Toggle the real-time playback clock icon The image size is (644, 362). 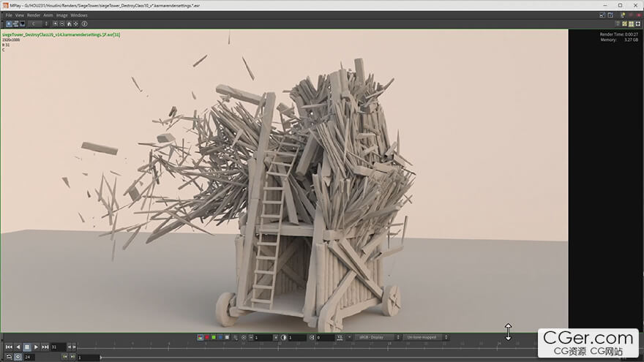point(18,356)
